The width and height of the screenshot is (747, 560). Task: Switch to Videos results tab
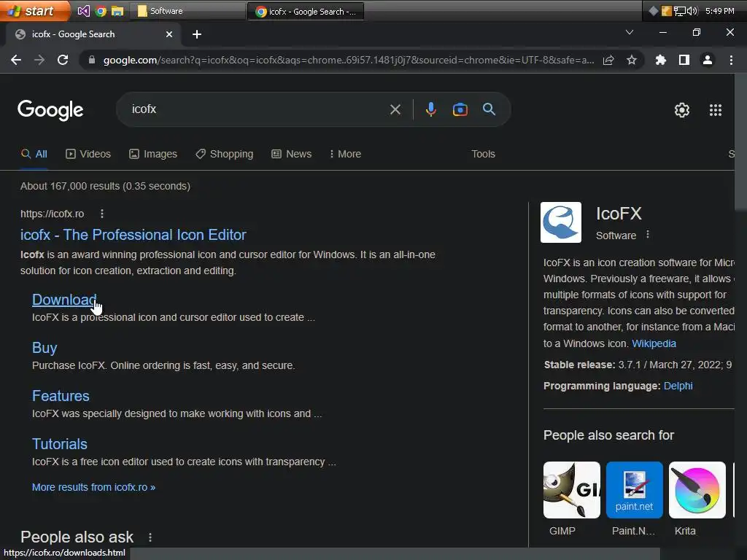point(88,155)
